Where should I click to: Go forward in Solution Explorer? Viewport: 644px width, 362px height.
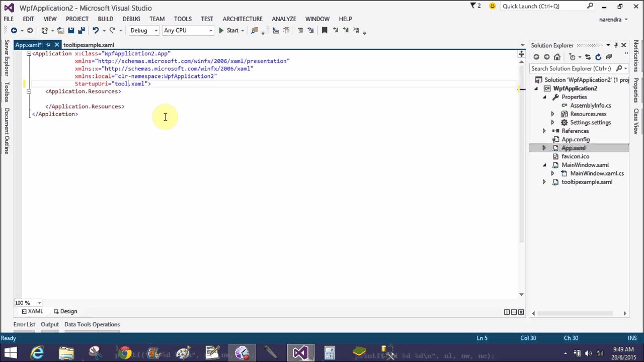[546, 57]
